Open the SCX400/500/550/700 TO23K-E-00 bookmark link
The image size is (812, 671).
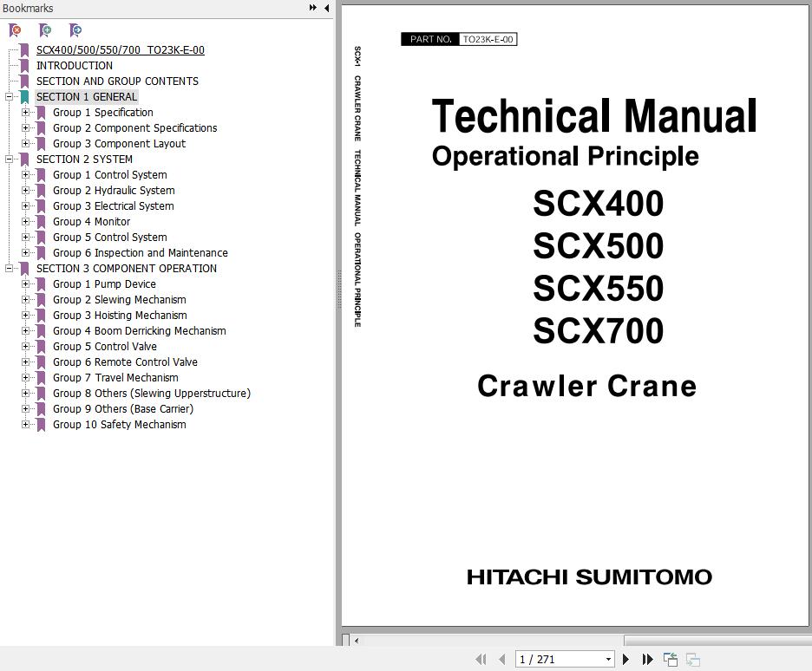click(x=120, y=50)
